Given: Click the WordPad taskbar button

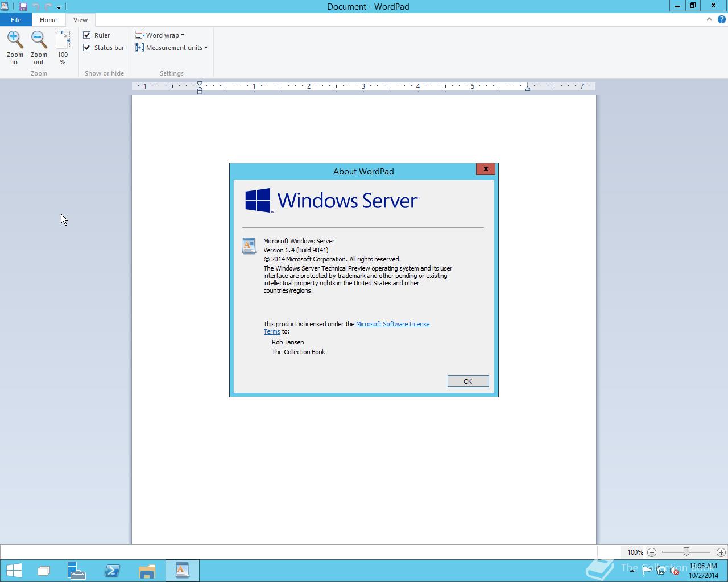Looking at the screenshot, I should [183, 571].
